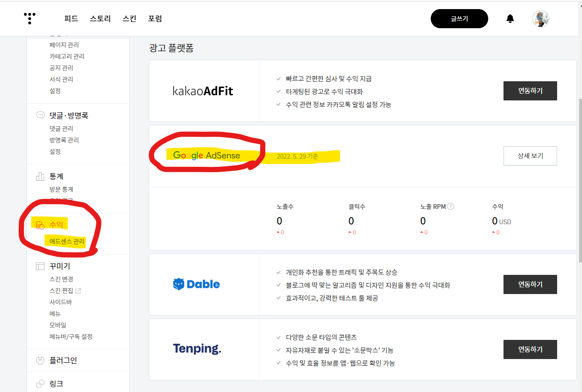Click the 플러그인 plug icon
The width and height of the screenshot is (582, 392).
pyautogui.click(x=41, y=360)
